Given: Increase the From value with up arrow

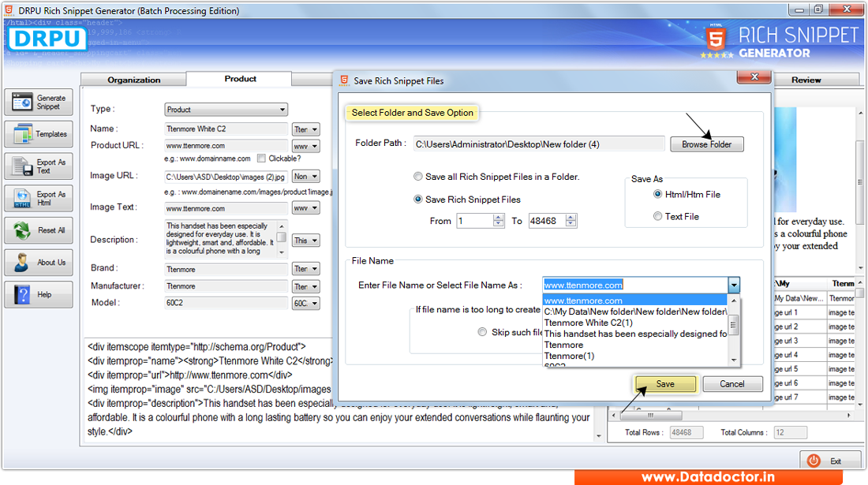Looking at the screenshot, I should [498, 218].
